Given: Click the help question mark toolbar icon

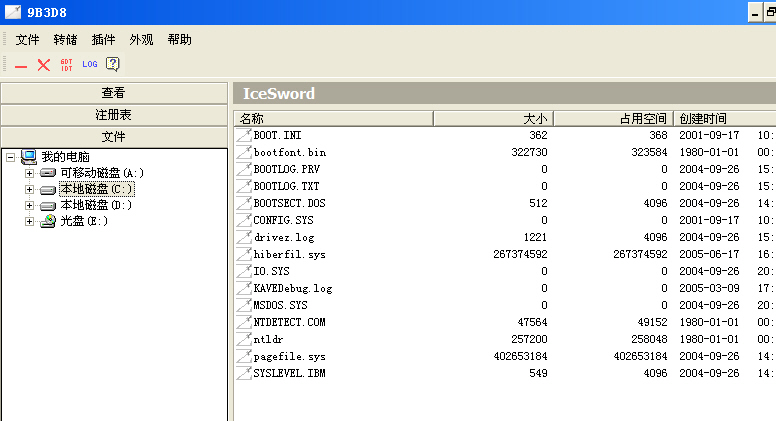Looking at the screenshot, I should pos(113,64).
